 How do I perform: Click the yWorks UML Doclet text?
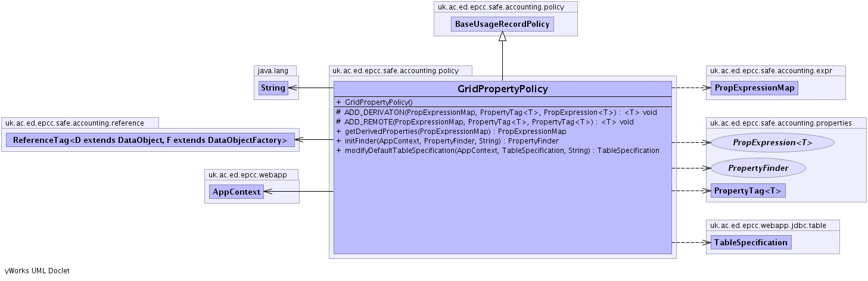click(37, 271)
